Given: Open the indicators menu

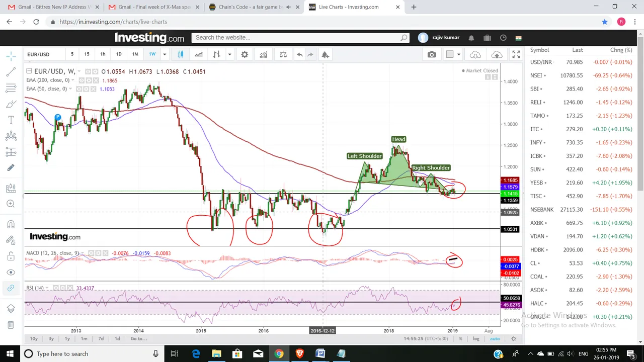Looking at the screenshot, I should [x=263, y=54].
